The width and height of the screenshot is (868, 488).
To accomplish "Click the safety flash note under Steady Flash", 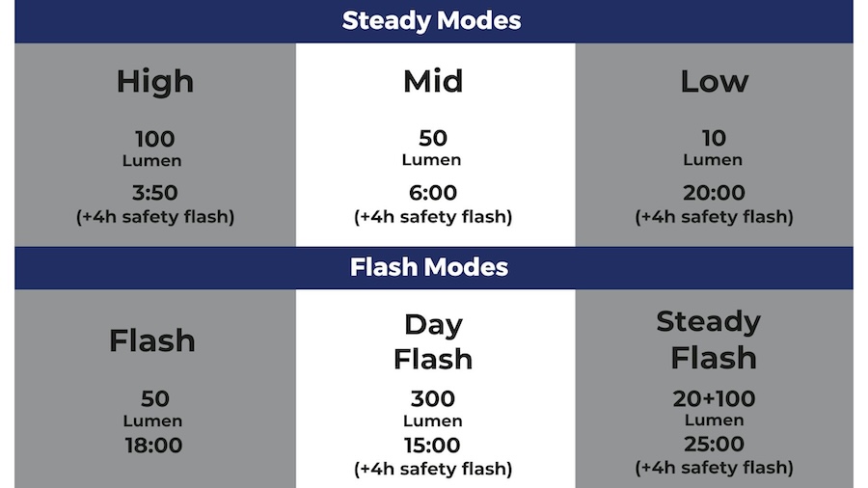I will point(714,468).
